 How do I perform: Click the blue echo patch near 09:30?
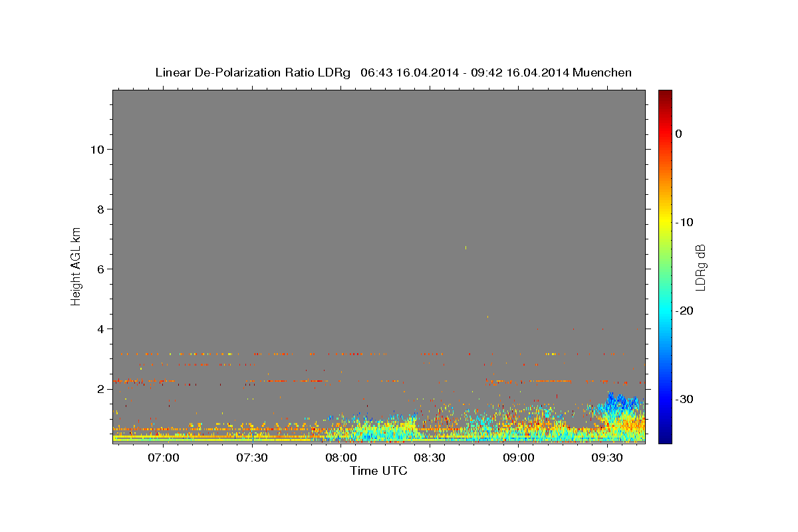coord(623,402)
